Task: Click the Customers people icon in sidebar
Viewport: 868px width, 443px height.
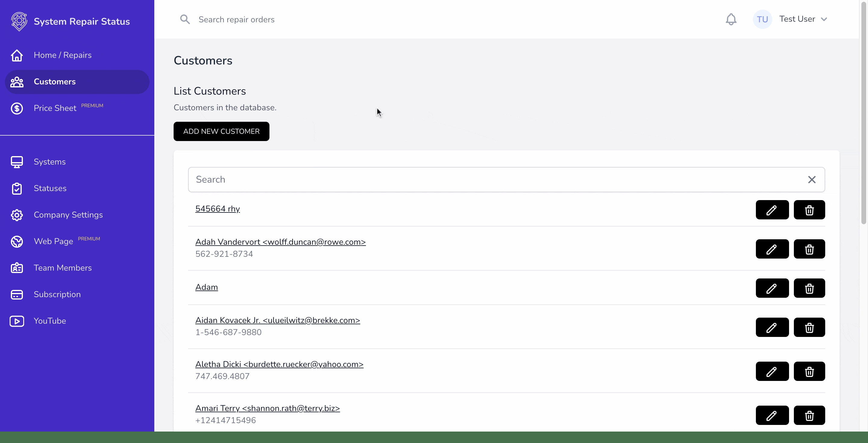Action: (x=17, y=82)
